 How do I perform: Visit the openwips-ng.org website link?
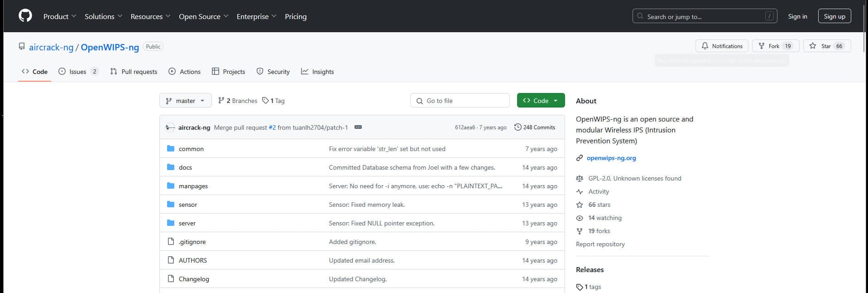(611, 158)
